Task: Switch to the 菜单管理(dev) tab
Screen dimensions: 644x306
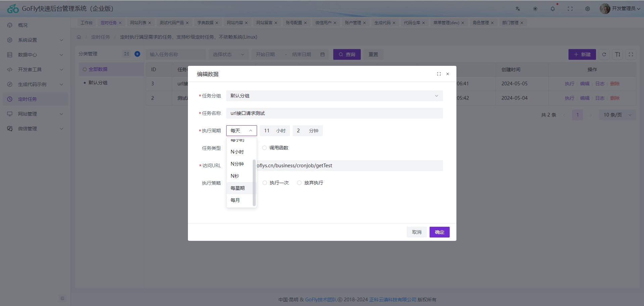Action: click(446, 23)
